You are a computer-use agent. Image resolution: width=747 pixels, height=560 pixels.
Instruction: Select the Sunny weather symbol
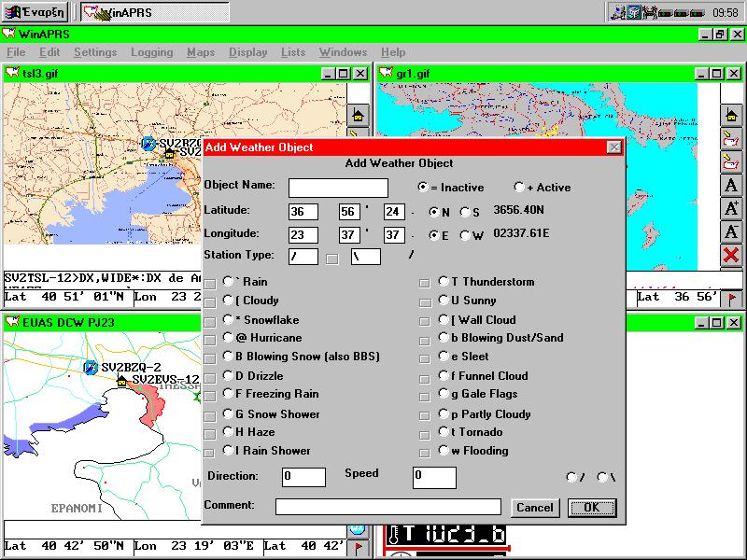pos(444,301)
